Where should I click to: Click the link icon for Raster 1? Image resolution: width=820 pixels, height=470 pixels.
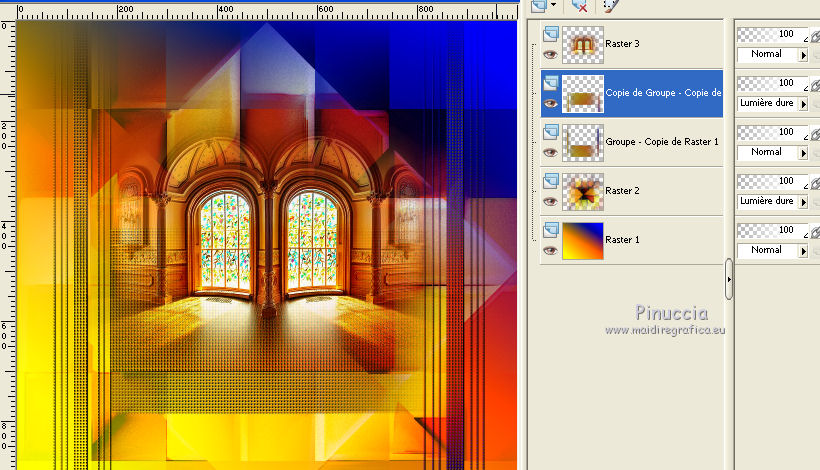pos(815,231)
